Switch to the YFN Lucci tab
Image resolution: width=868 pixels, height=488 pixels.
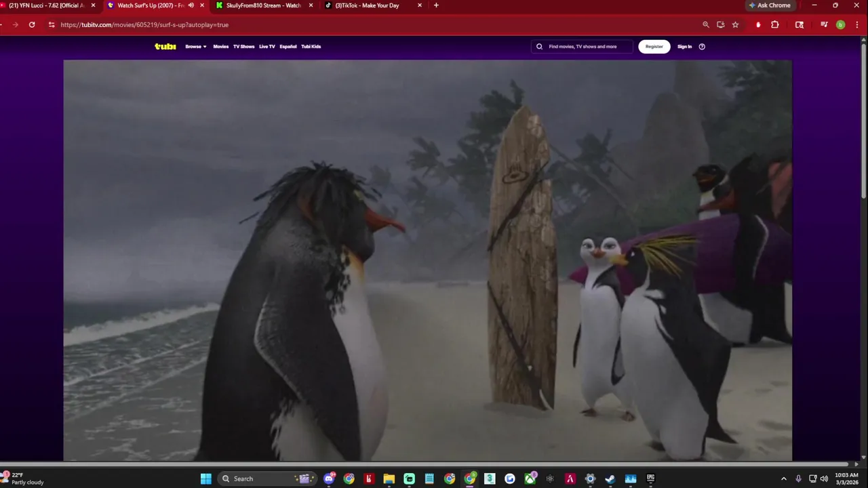point(46,5)
